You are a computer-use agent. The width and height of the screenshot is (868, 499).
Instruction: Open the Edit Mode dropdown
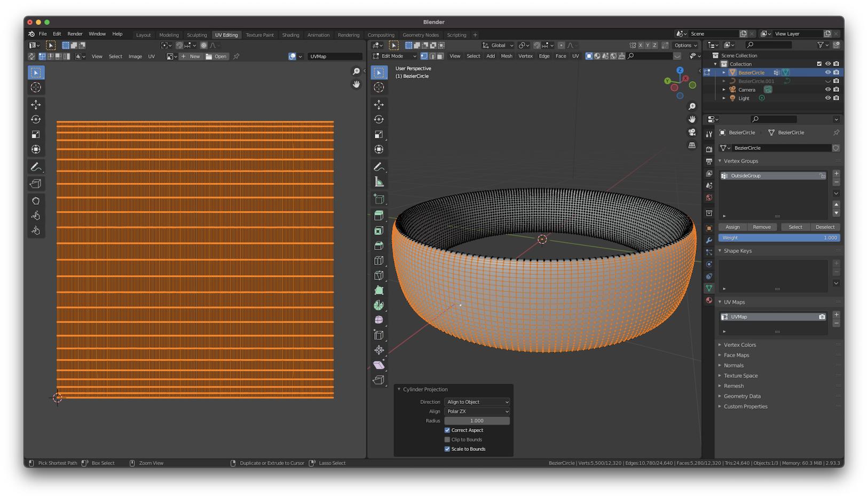coord(394,56)
